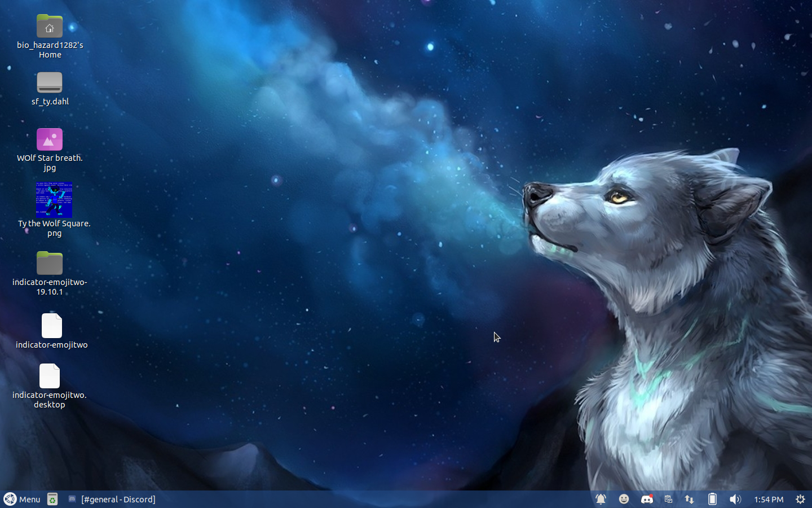Open the network connections indicator arrows

(x=689, y=499)
